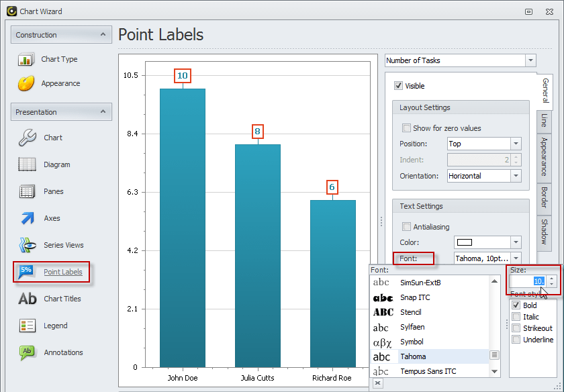Toggle the Italic font style checkbox

click(516, 317)
